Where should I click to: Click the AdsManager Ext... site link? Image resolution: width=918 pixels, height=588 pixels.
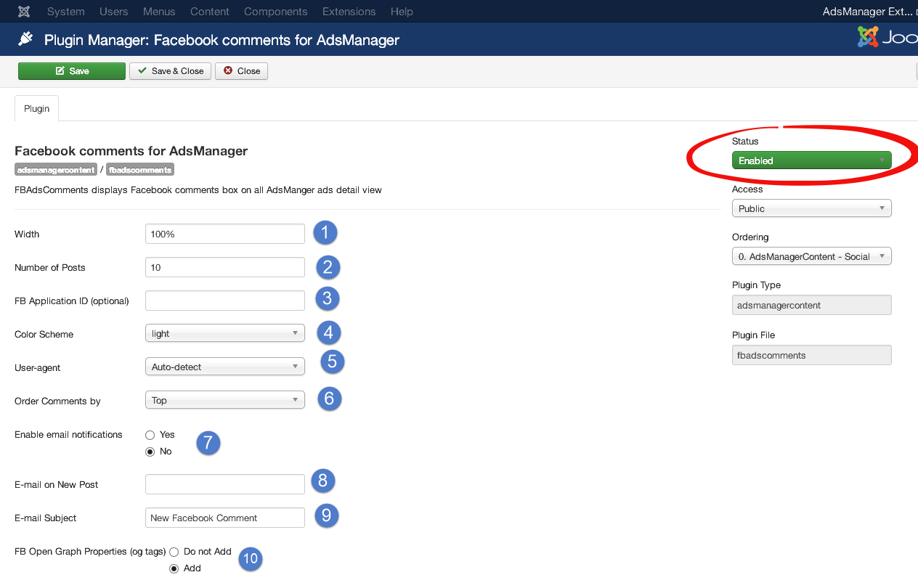(x=869, y=12)
